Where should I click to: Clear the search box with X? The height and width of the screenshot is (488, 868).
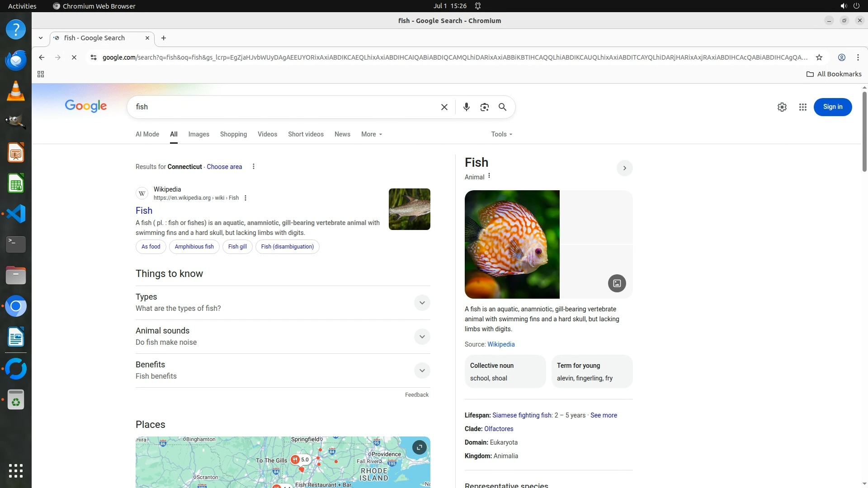[x=444, y=107]
